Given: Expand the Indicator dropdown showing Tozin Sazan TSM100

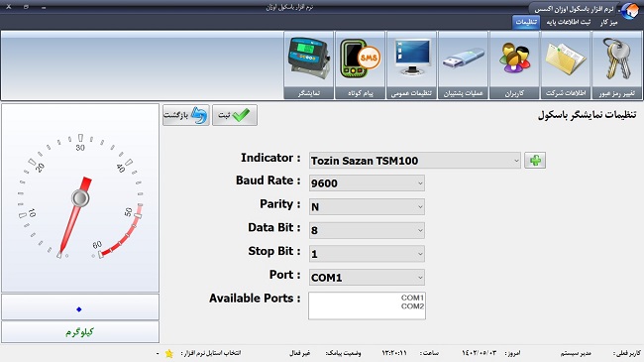Looking at the screenshot, I should [415, 161].
